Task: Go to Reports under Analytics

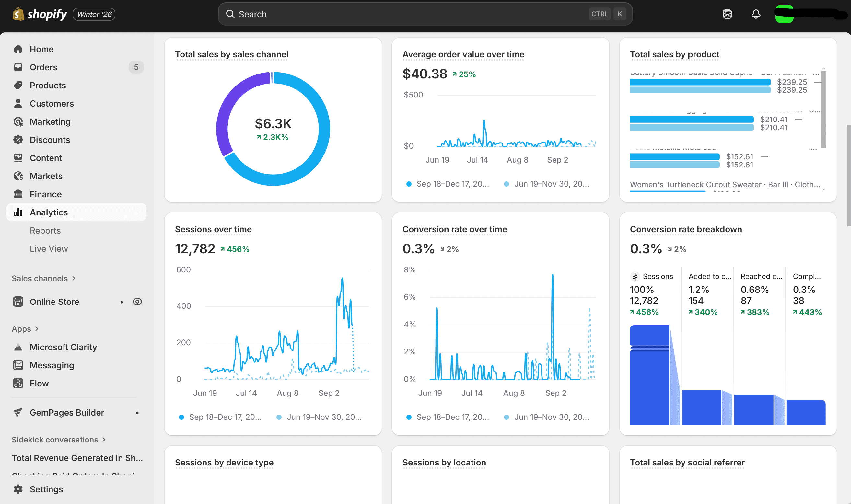Action: click(45, 230)
